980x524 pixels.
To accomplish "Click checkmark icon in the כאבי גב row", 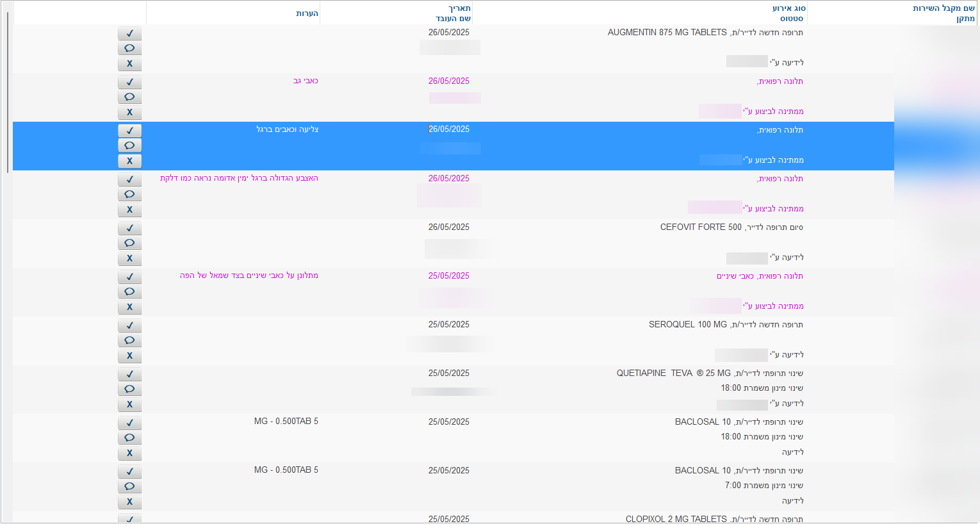I will (129, 82).
